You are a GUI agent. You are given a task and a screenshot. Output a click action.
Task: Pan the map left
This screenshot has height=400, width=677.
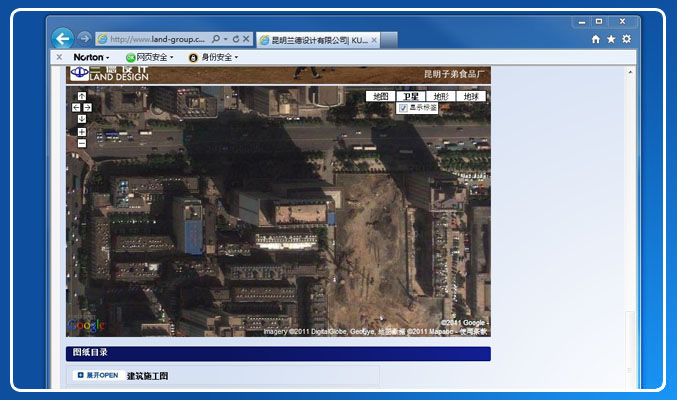[76, 108]
